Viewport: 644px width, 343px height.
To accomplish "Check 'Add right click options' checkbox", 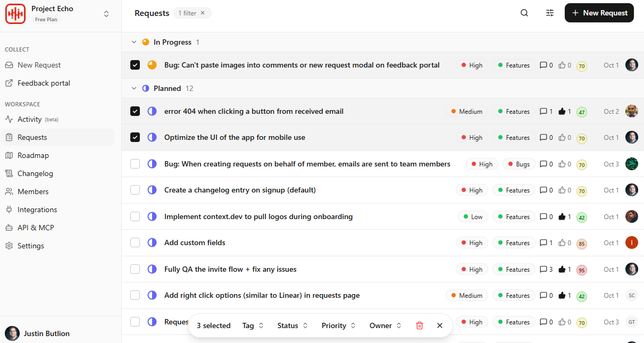I will pyautogui.click(x=135, y=295).
